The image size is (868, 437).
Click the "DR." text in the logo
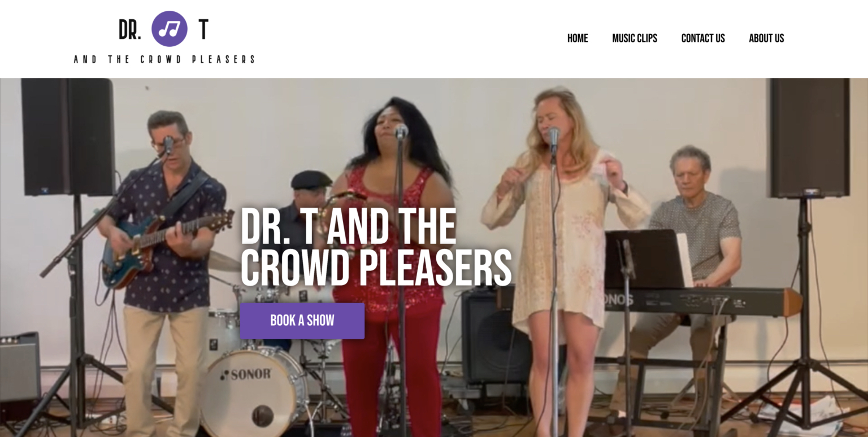click(130, 29)
